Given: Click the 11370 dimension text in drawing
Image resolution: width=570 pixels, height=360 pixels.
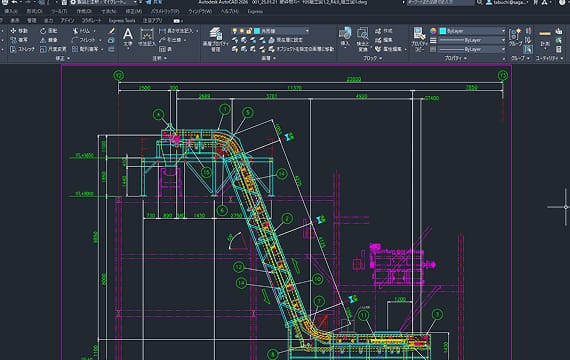Looking at the screenshot, I should (294, 88).
